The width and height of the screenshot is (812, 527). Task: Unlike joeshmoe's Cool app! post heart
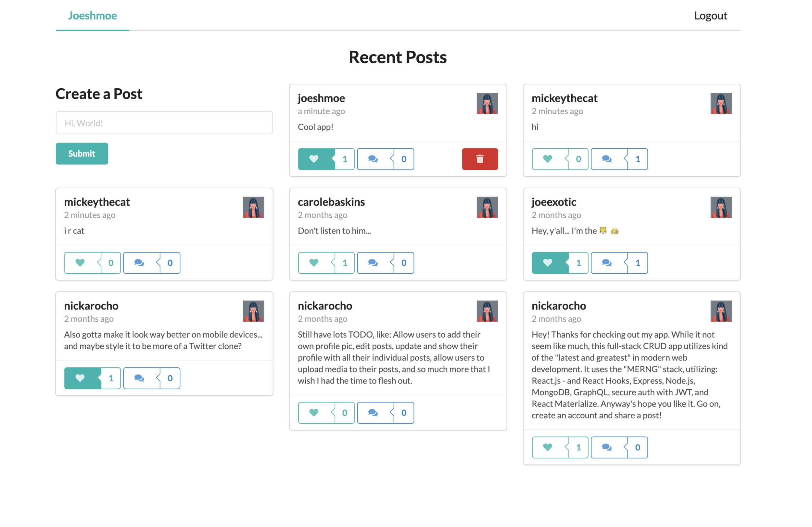click(x=316, y=159)
